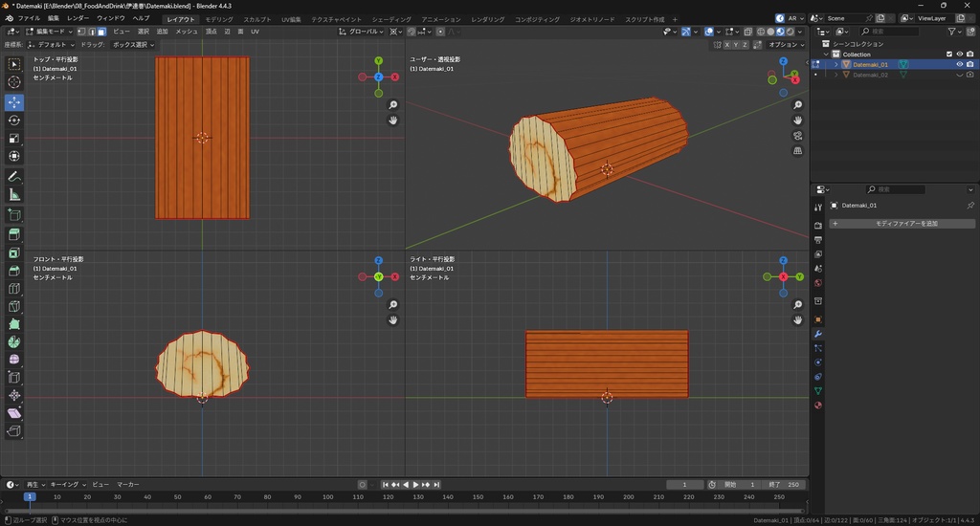Click the pan hand icon in top viewport
This screenshot has width=980, height=526.
[x=393, y=121]
